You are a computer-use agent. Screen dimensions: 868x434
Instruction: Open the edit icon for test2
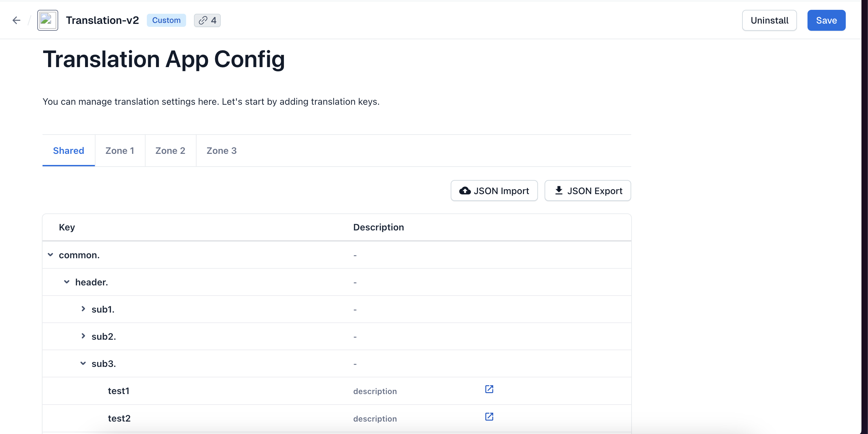coord(489,416)
